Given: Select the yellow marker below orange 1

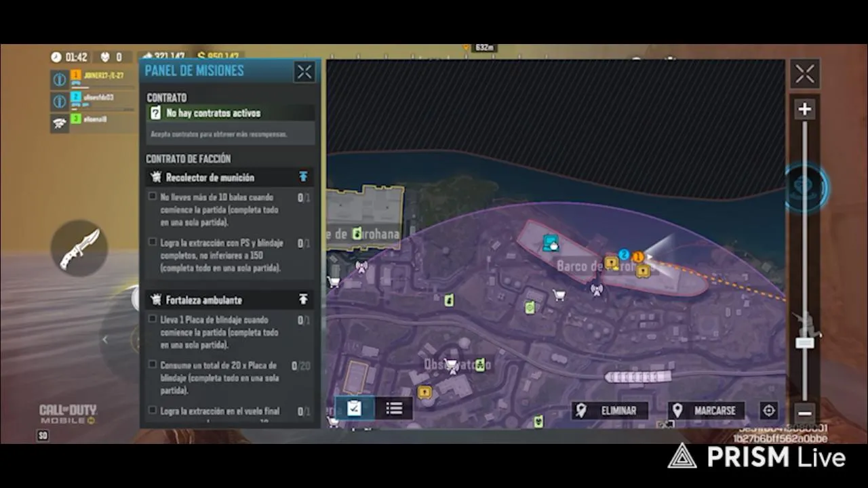Looking at the screenshot, I should click(643, 270).
